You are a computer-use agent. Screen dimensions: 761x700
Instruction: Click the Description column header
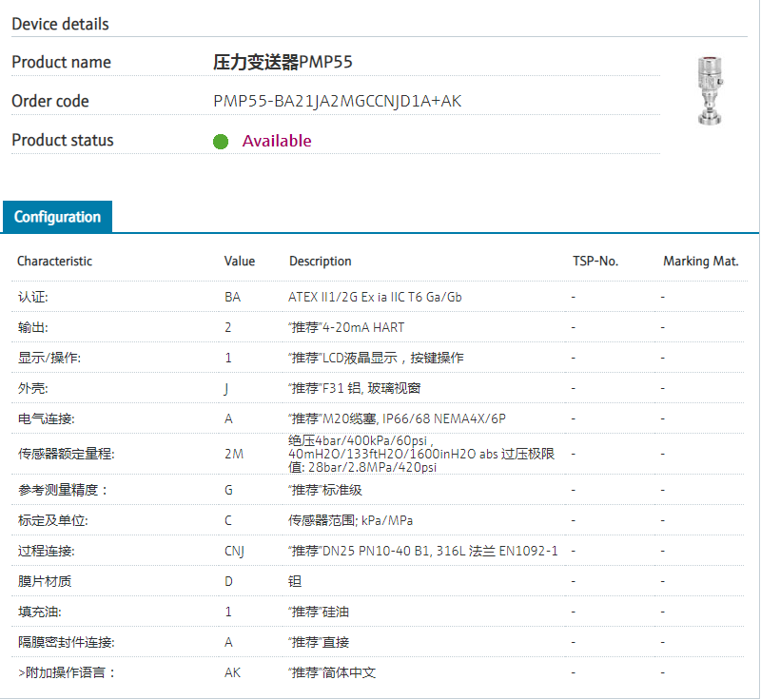[320, 261]
